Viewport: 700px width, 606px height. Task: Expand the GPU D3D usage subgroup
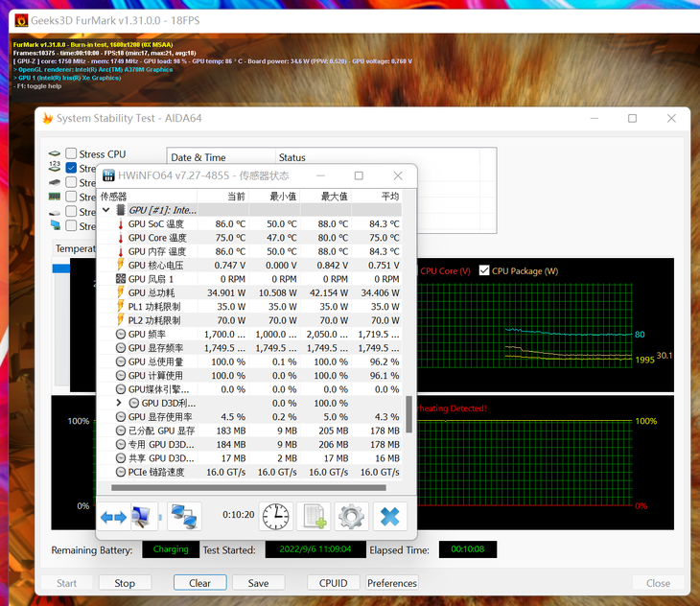(x=118, y=403)
